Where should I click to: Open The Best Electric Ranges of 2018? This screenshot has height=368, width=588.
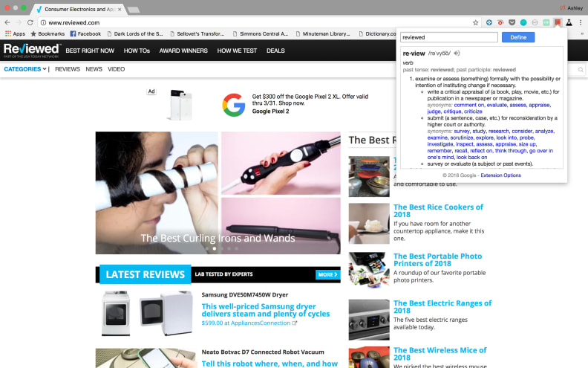click(442, 307)
